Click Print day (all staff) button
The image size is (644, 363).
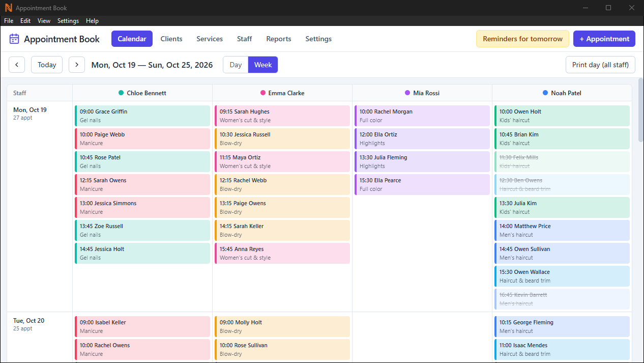click(600, 65)
